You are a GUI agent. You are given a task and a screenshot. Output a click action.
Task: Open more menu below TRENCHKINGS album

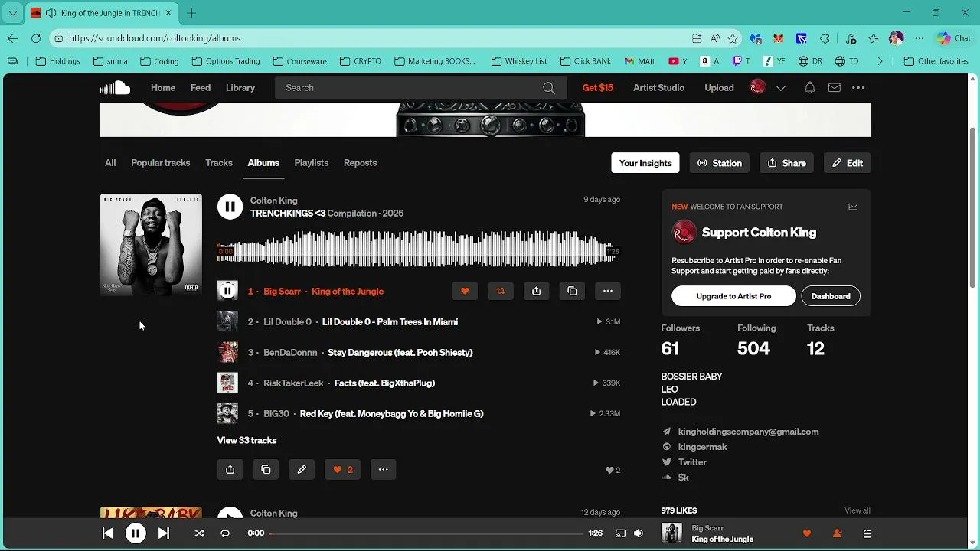point(383,470)
